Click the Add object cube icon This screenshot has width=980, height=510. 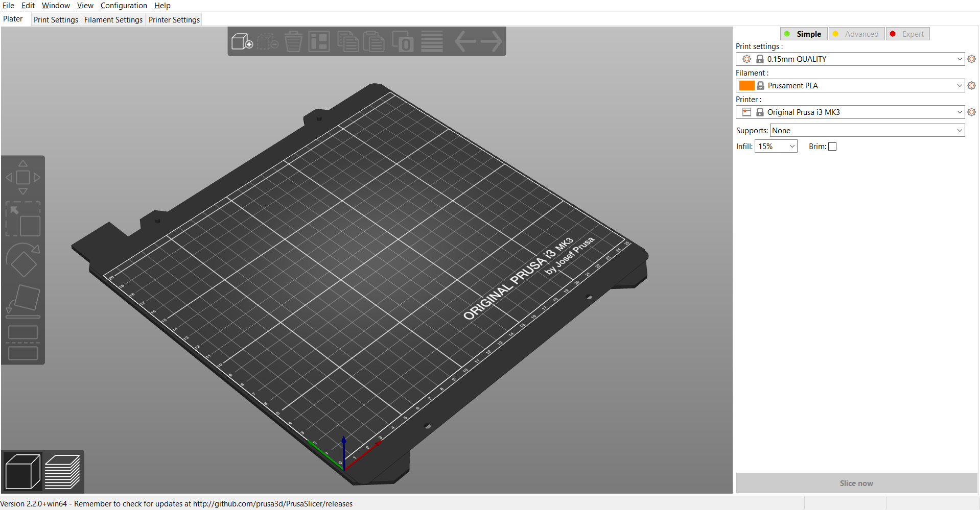tap(242, 41)
